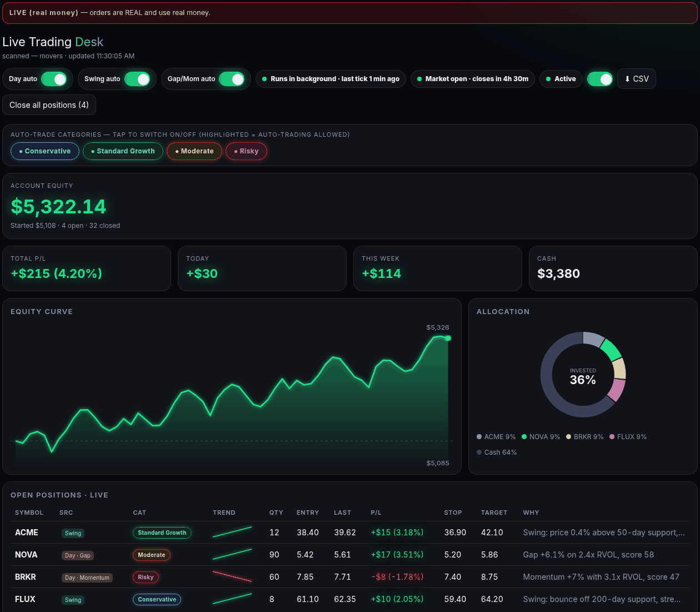Click FLUX's +$10 (2.05%) P/L value
The height and width of the screenshot is (612, 700).
pos(397,599)
